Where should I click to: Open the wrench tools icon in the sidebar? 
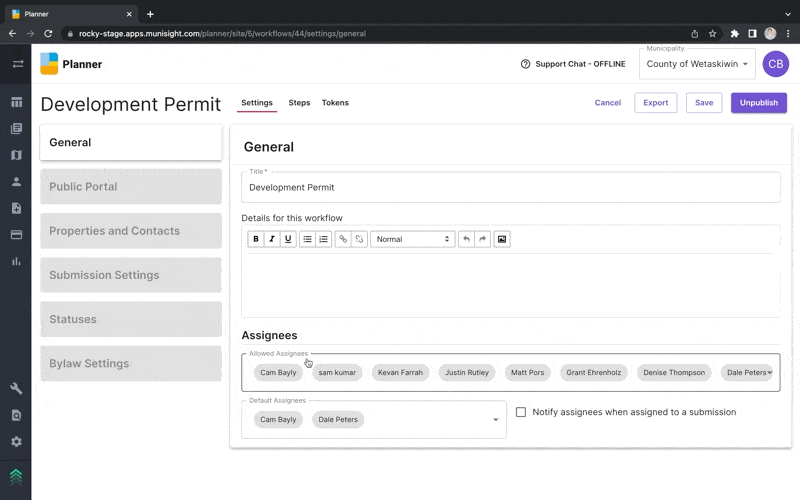16,389
